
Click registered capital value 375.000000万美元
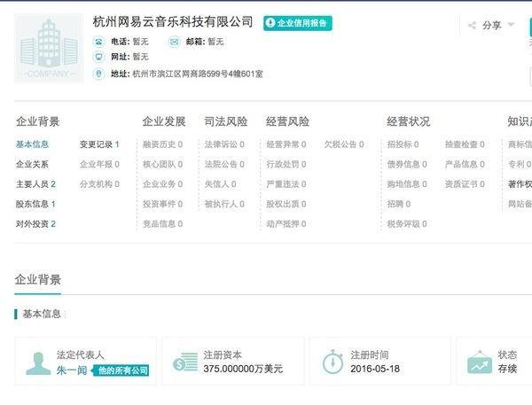click(243, 369)
